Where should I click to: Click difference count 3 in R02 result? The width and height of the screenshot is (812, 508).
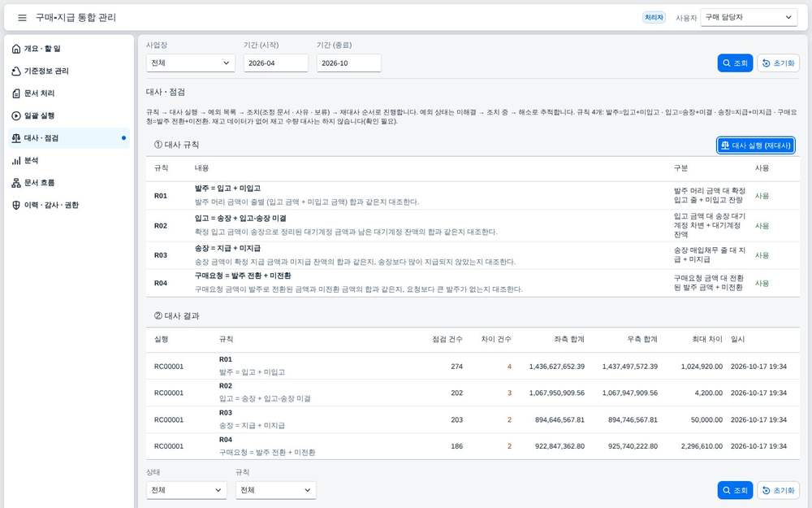(509, 393)
